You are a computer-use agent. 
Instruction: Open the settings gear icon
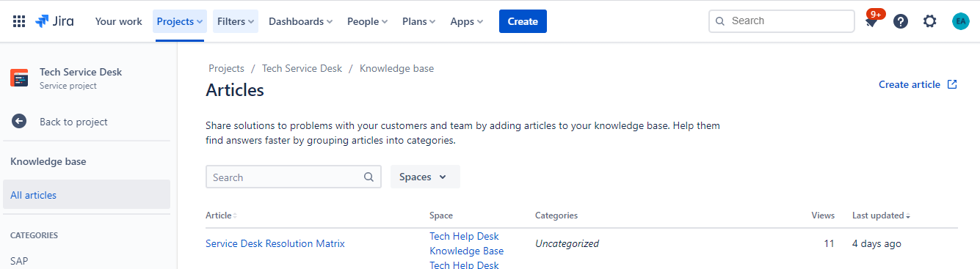coord(930,21)
